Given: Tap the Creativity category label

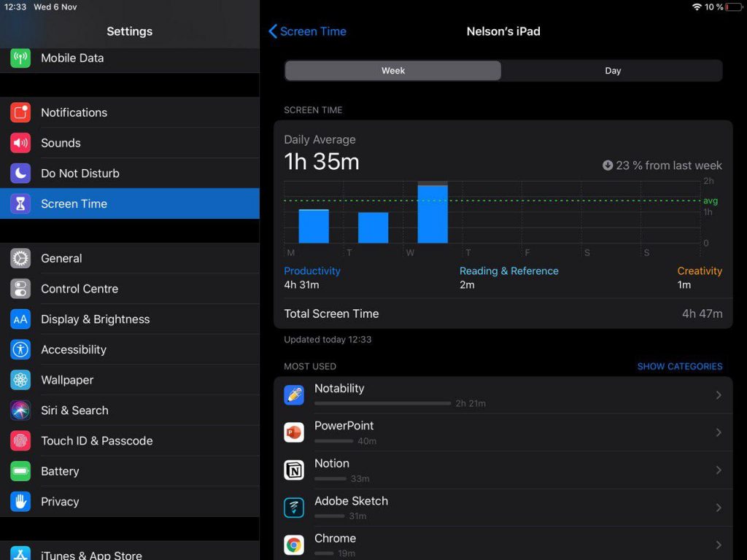Looking at the screenshot, I should point(700,271).
